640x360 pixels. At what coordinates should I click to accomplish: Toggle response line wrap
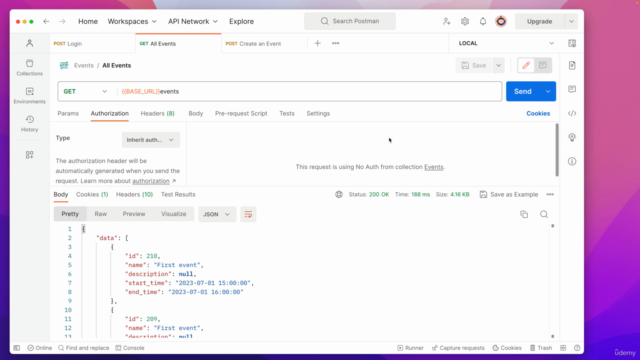click(x=248, y=214)
